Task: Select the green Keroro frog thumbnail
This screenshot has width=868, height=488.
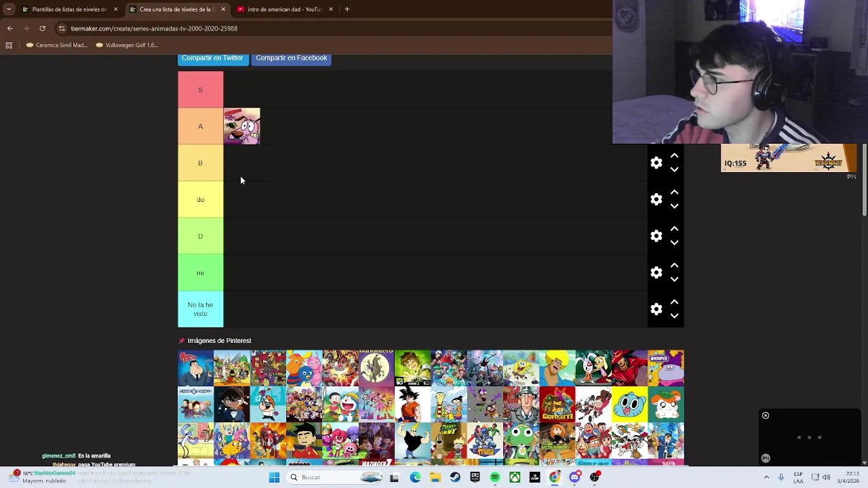Action: coord(521,441)
